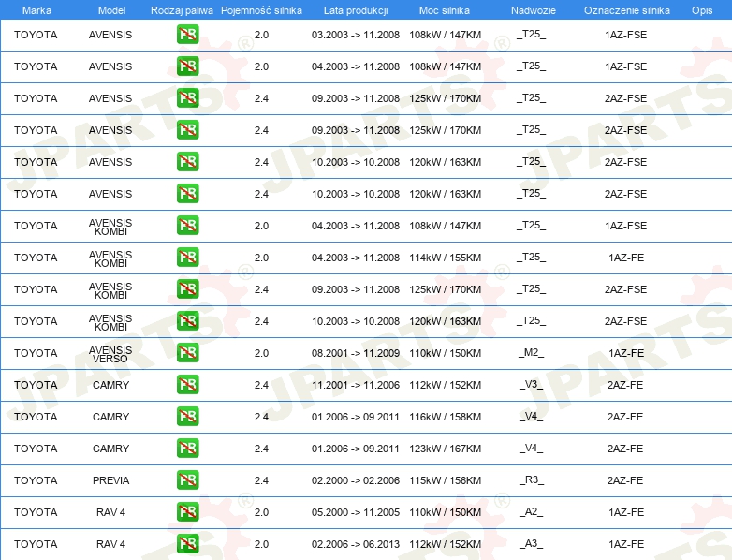Click the Rodzaj paliwa column header
The width and height of the screenshot is (732, 560).
(182, 10)
